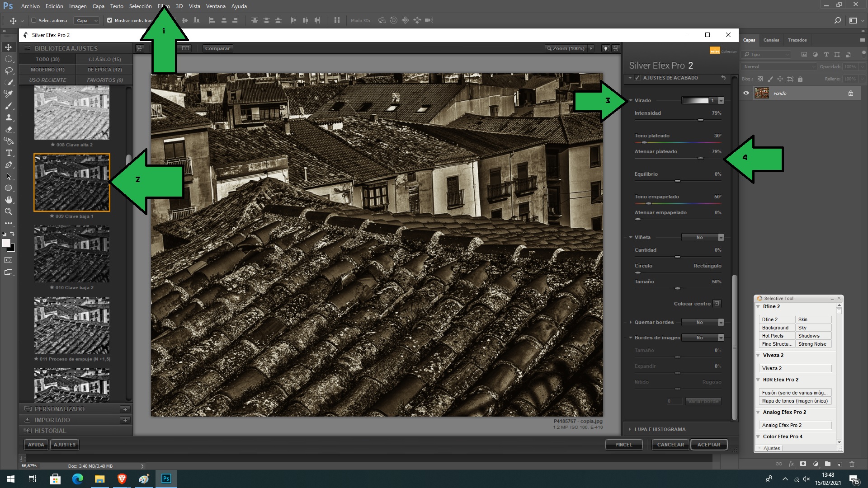The width and height of the screenshot is (868, 488).
Task: Reset Ajustes de acabado with undo arrow
Action: click(x=723, y=78)
